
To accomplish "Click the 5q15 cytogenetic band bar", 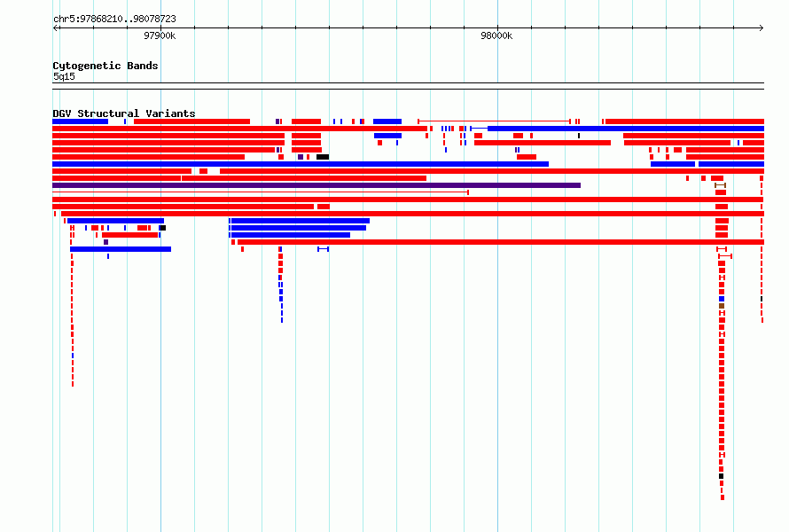I will coord(408,86).
